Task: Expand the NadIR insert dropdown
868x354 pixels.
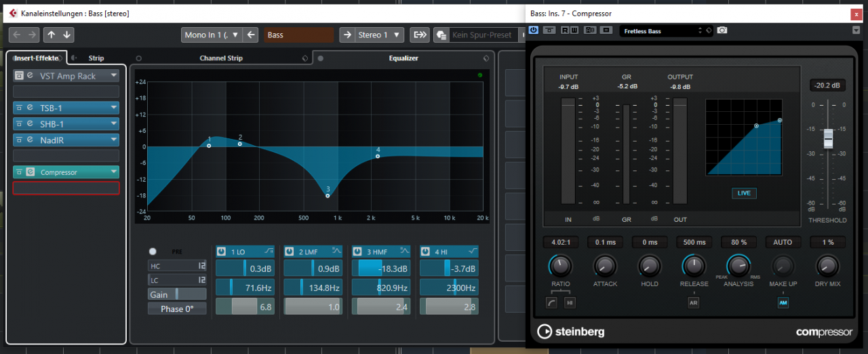Action: 113,140
